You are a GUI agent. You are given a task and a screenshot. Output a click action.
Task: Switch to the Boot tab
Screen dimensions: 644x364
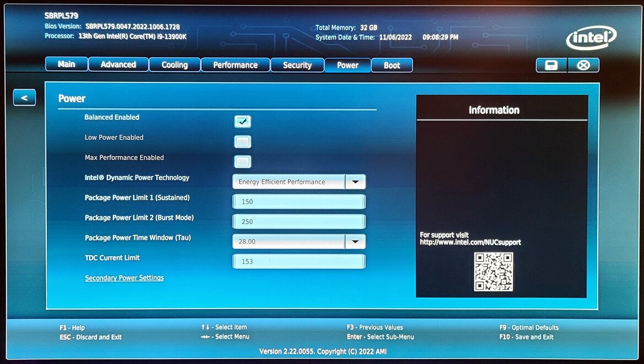(392, 65)
